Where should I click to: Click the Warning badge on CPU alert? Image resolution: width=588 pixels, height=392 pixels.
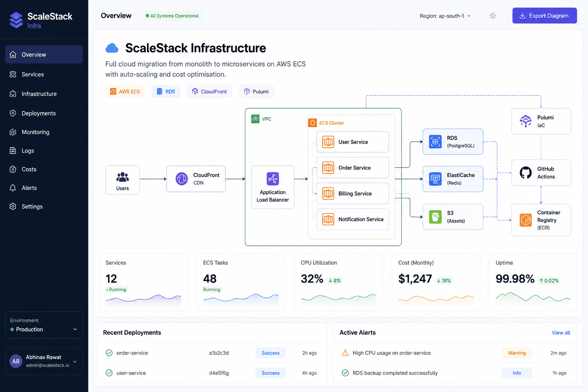(517, 353)
